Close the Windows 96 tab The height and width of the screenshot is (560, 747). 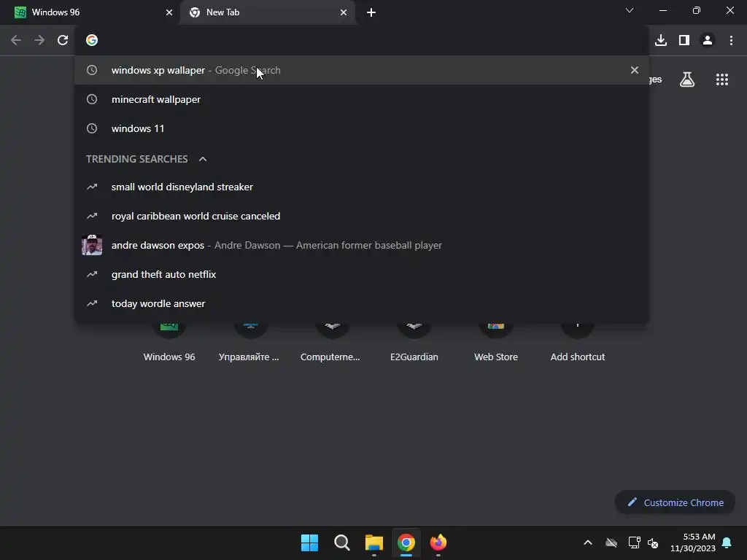point(169,12)
